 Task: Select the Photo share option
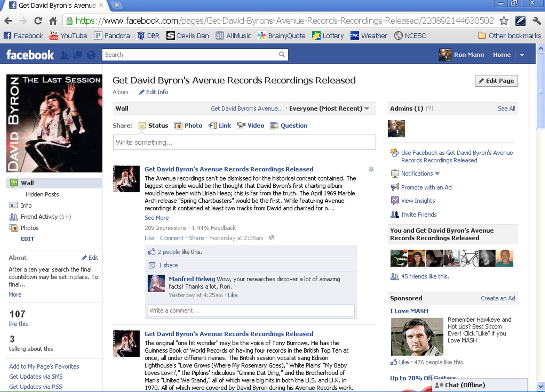click(188, 126)
